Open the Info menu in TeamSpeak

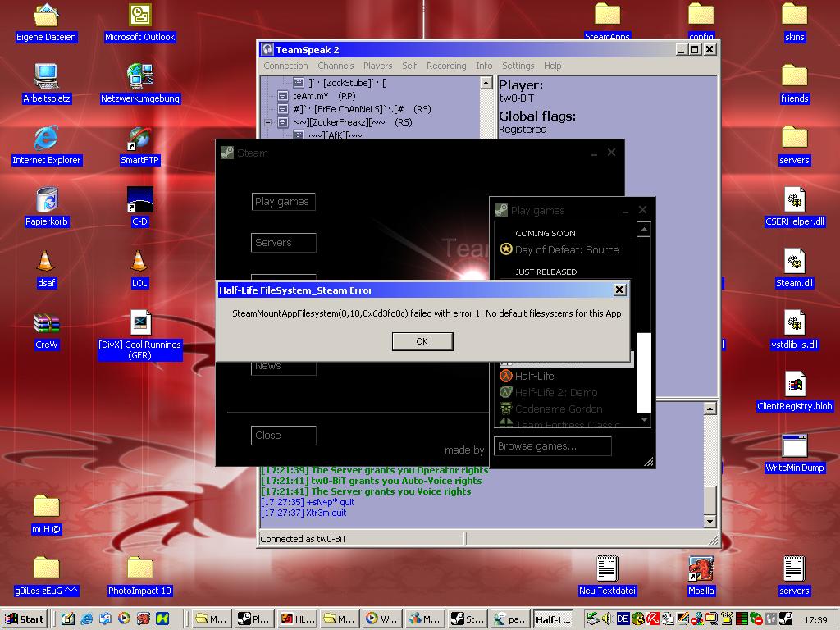click(484, 66)
